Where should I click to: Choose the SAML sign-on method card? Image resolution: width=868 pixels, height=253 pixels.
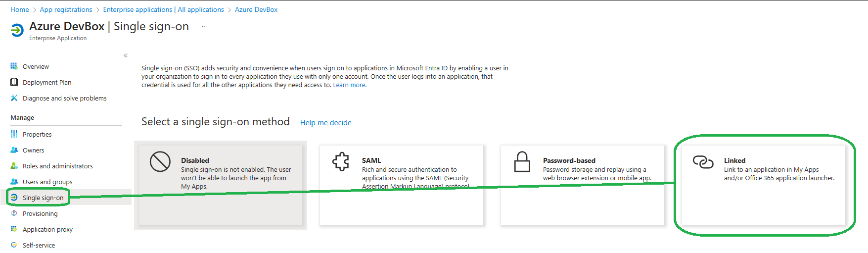click(x=402, y=185)
